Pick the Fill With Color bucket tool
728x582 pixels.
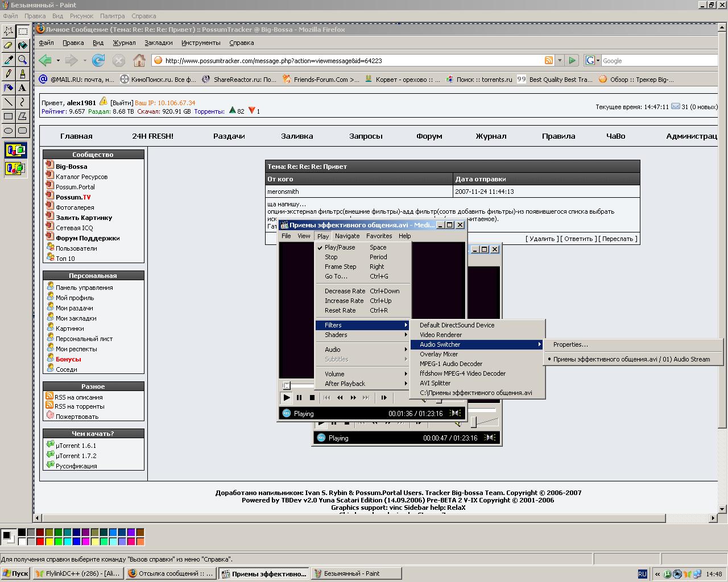22,45
